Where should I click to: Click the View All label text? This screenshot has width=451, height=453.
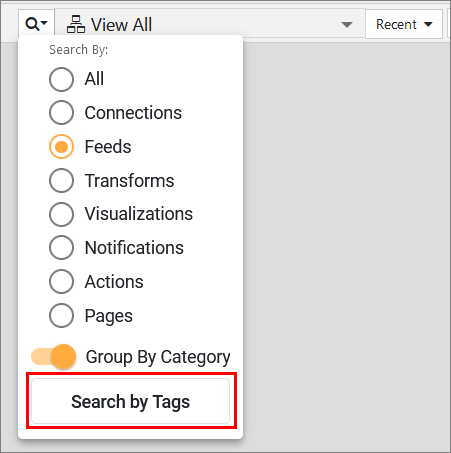coord(121,25)
